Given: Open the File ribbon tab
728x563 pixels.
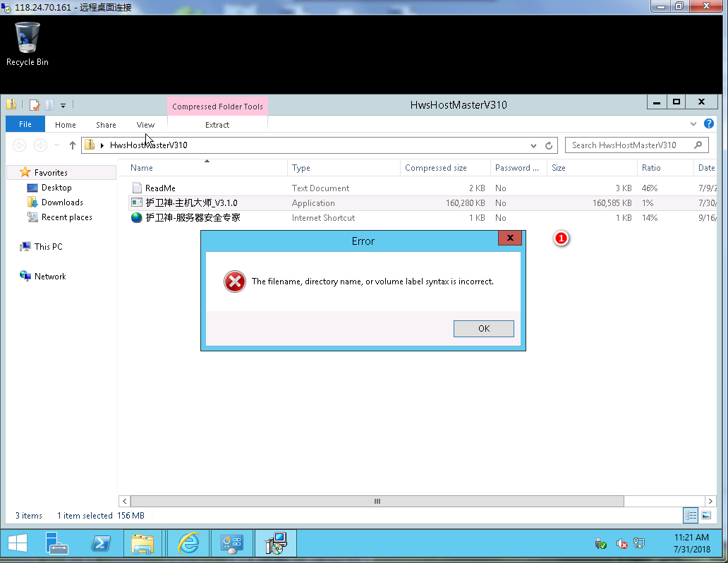Looking at the screenshot, I should click(x=25, y=125).
